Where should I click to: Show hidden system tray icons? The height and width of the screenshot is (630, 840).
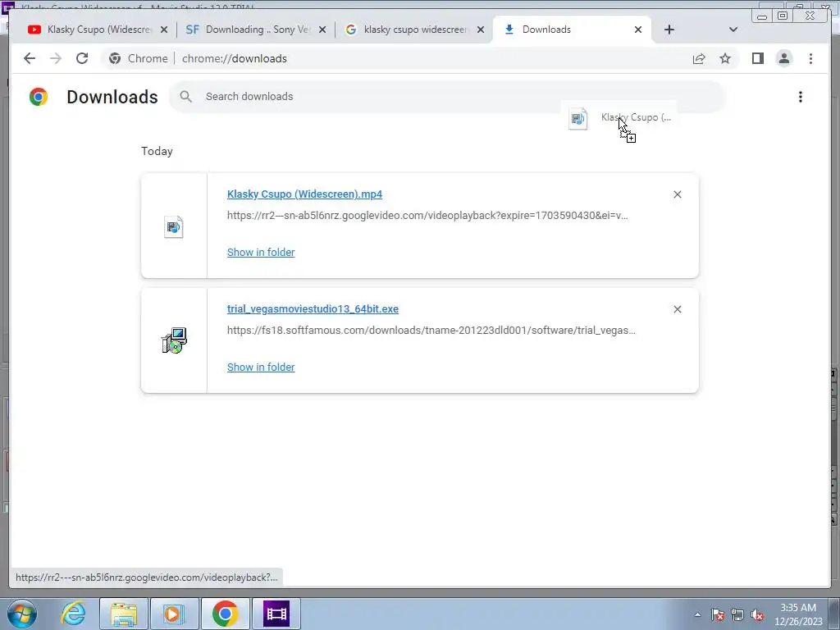click(x=697, y=614)
